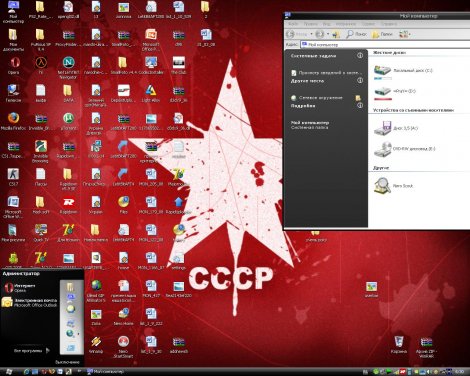470x376 pixels.
Task: Select the Nero Home desktop icon
Action: [x=123, y=316]
